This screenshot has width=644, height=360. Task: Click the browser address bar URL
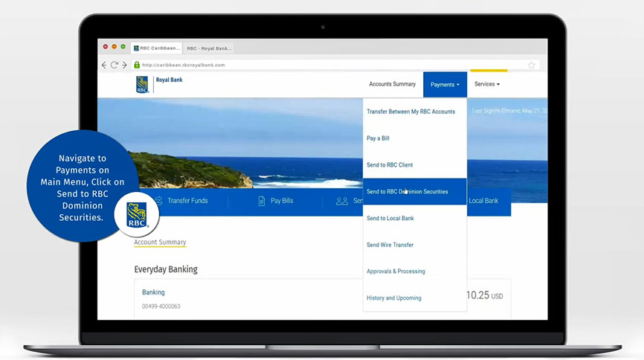[183, 65]
